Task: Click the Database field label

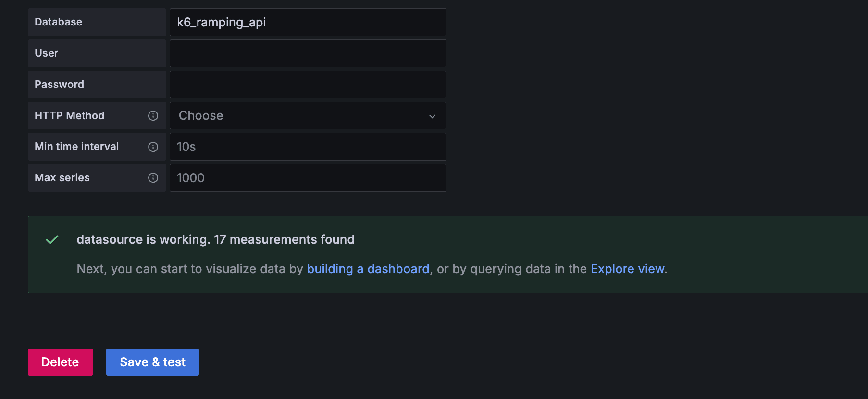Action: (x=59, y=22)
